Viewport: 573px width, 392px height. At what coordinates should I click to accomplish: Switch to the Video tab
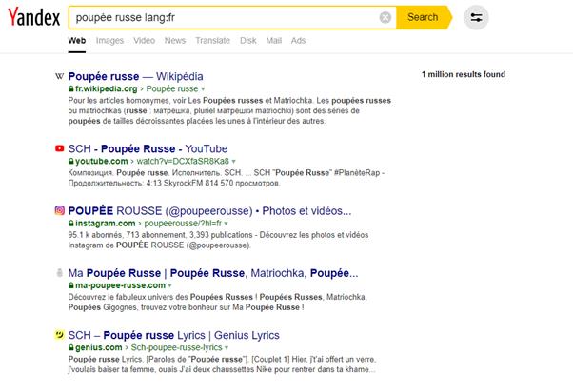coord(144,41)
